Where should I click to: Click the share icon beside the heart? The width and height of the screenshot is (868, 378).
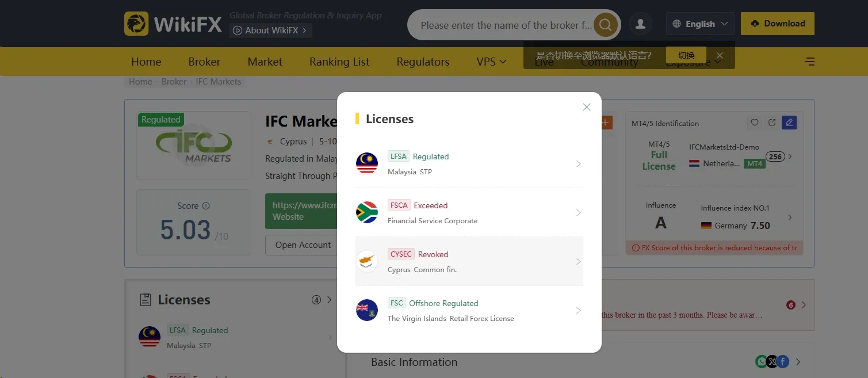(772, 123)
